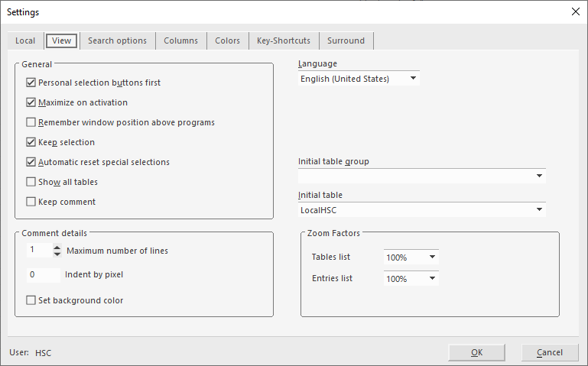The height and width of the screenshot is (366, 588).
Task: Open the Language dropdown
Action: [x=413, y=79]
